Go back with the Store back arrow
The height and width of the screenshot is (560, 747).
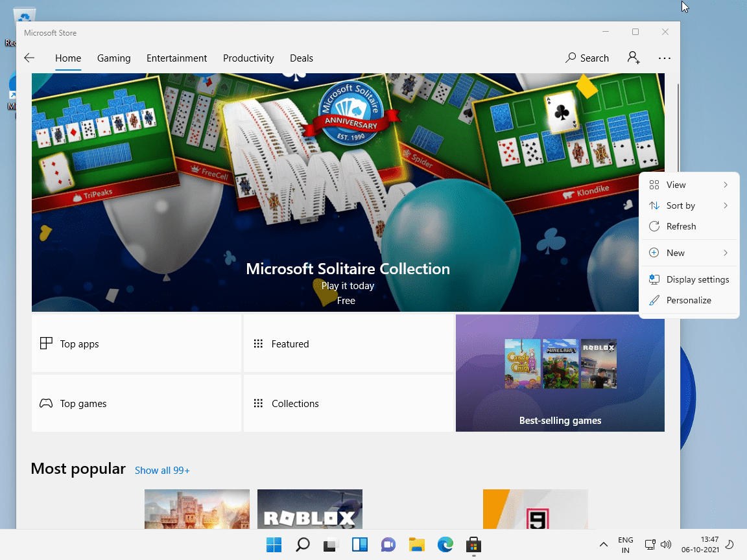(30, 58)
